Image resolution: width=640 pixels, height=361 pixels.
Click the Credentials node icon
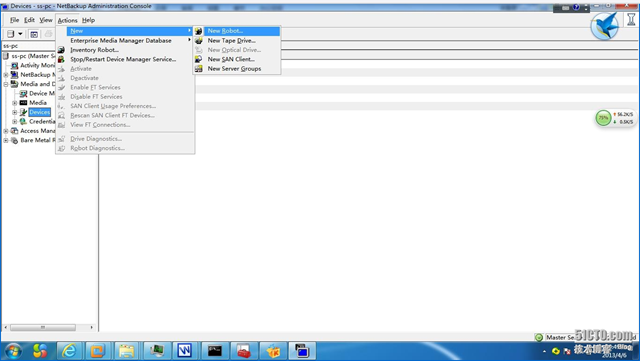pyautogui.click(x=23, y=122)
